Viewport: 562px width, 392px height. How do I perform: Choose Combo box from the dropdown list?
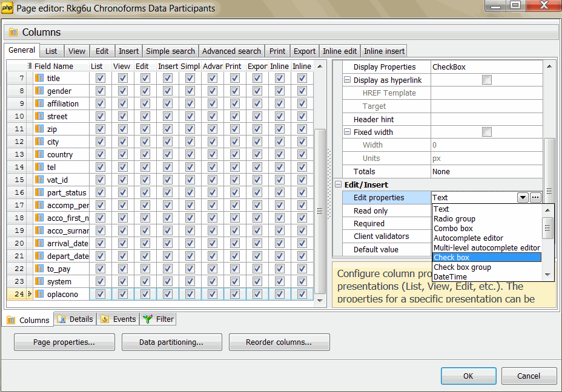[487, 229]
